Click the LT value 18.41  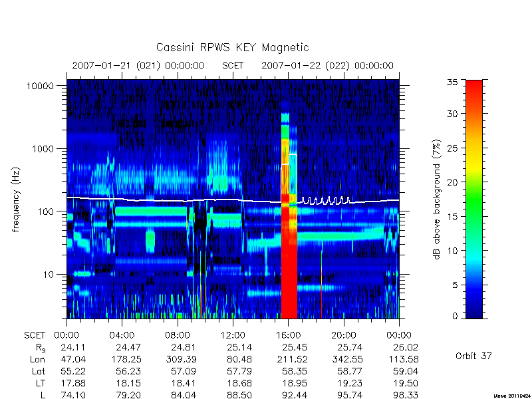point(184,383)
